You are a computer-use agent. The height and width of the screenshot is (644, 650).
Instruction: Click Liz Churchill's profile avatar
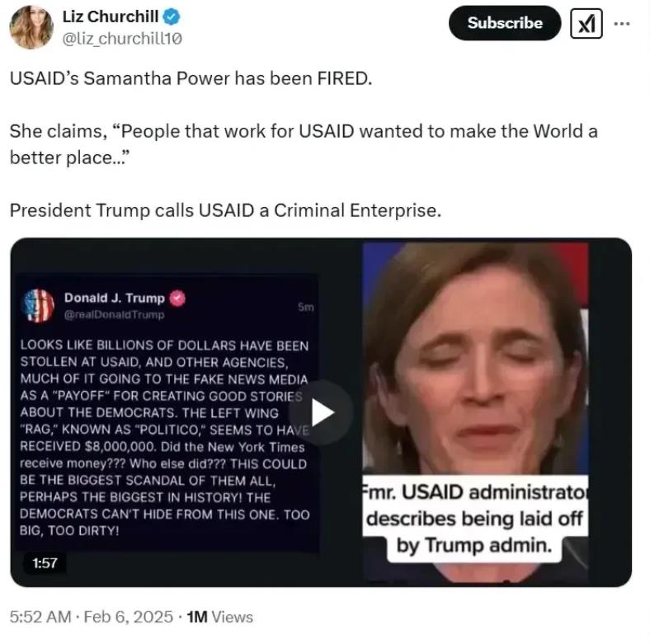click(31, 27)
